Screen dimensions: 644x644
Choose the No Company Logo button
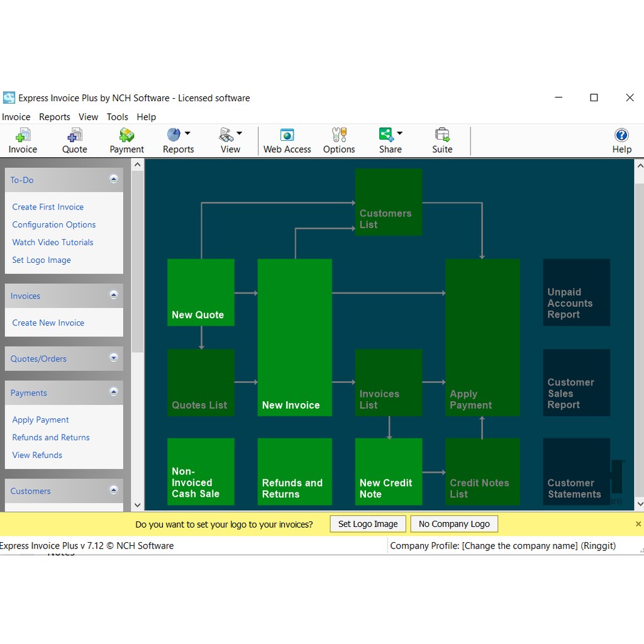454,524
